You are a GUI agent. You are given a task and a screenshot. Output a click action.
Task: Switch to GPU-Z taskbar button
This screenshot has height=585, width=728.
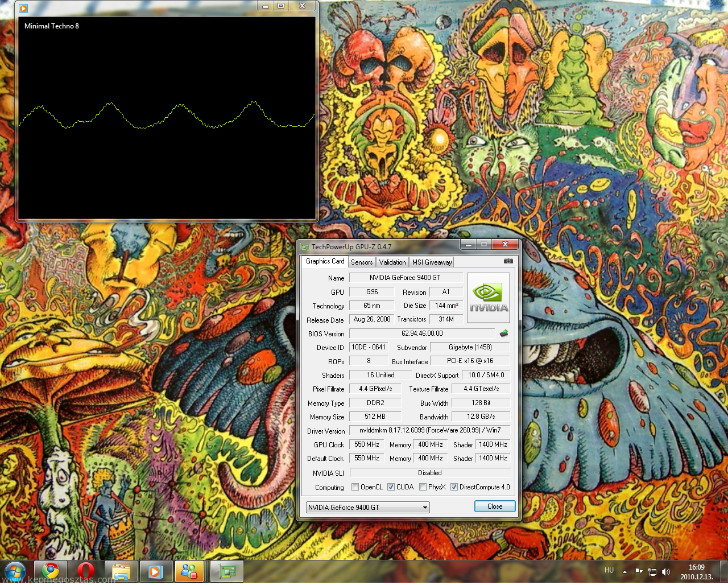click(227, 571)
